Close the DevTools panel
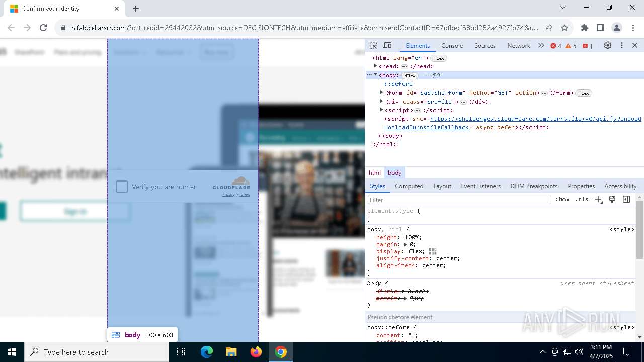644x362 pixels. click(635, 45)
